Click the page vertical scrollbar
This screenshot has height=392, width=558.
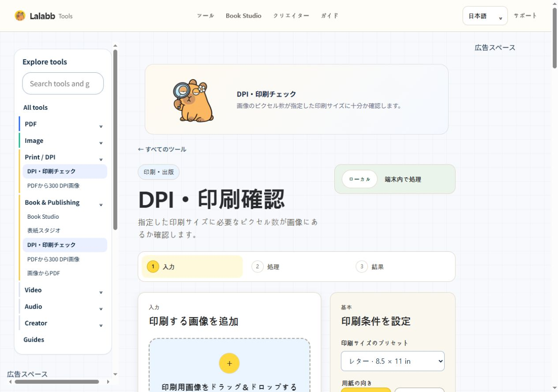(x=555, y=38)
